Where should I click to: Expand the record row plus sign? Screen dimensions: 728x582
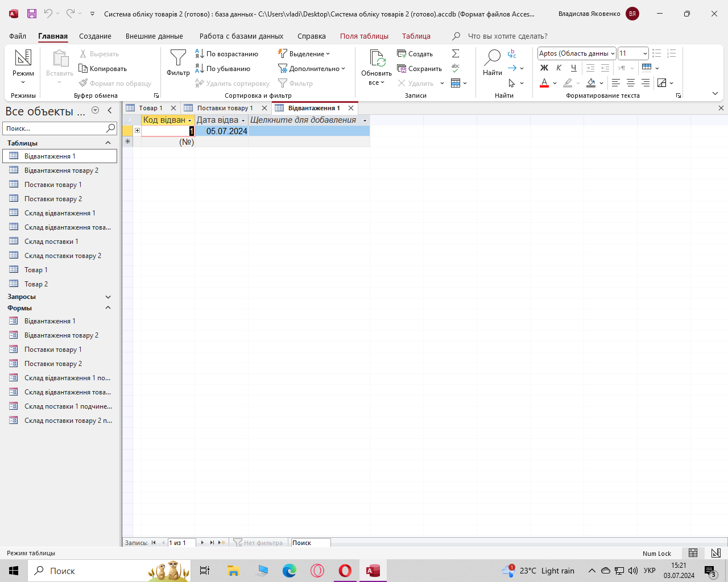(137, 131)
